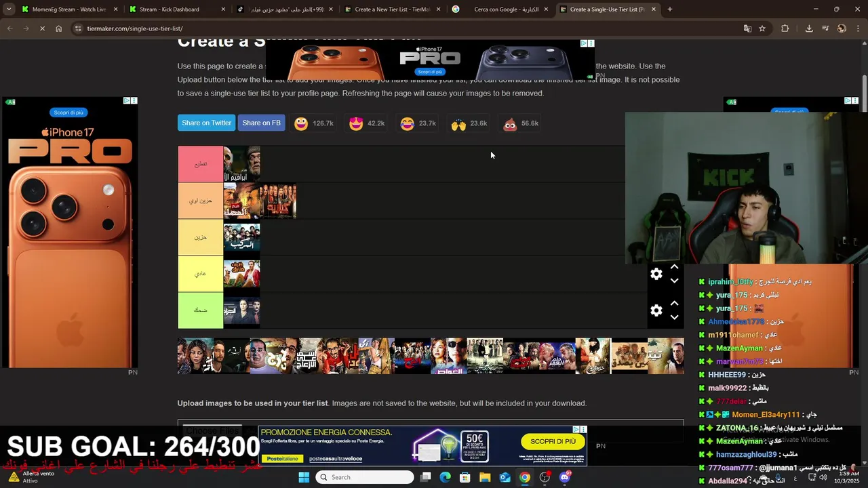Click the heart-eyes emoji reaction showing 42.2k
Screen dimensions: 868x488
tap(356, 123)
